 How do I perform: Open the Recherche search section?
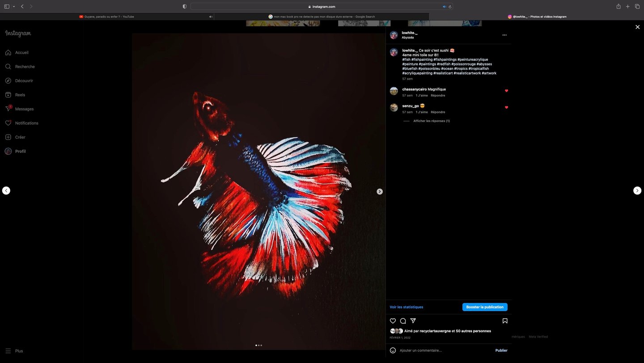[x=25, y=66]
